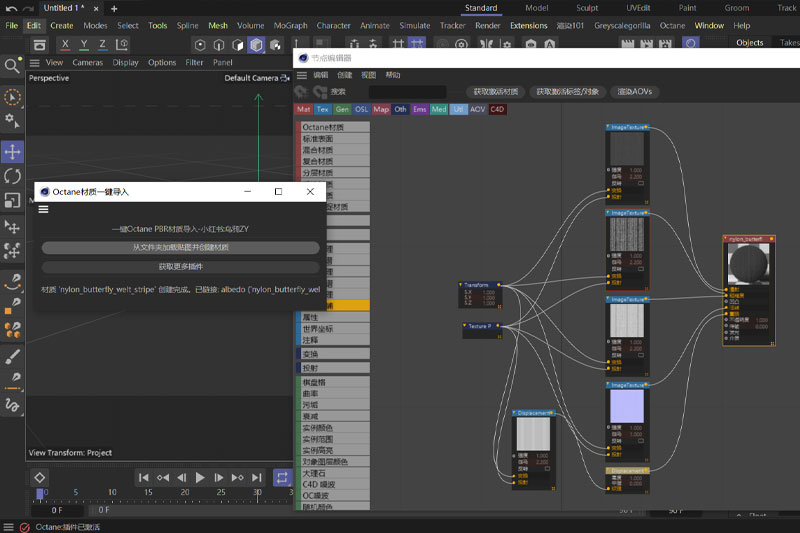Image resolution: width=800 pixels, height=533 pixels.
Task: Click the coordinate system axis icon
Action: tap(121, 44)
